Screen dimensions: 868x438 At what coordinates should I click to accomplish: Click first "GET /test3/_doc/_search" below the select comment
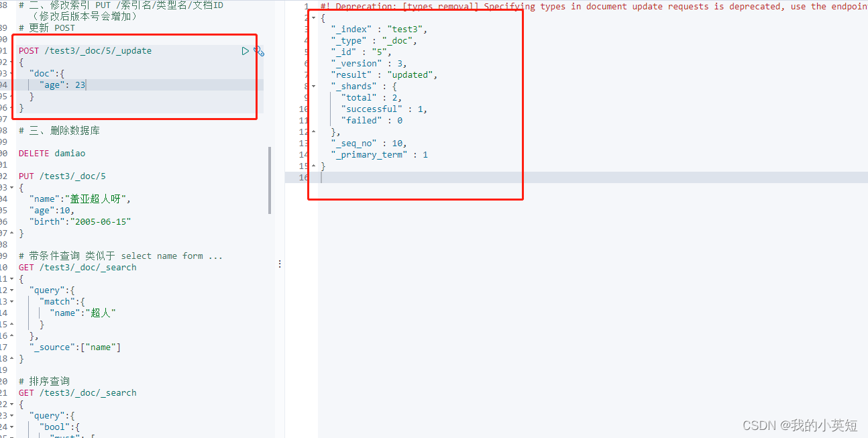click(78, 268)
